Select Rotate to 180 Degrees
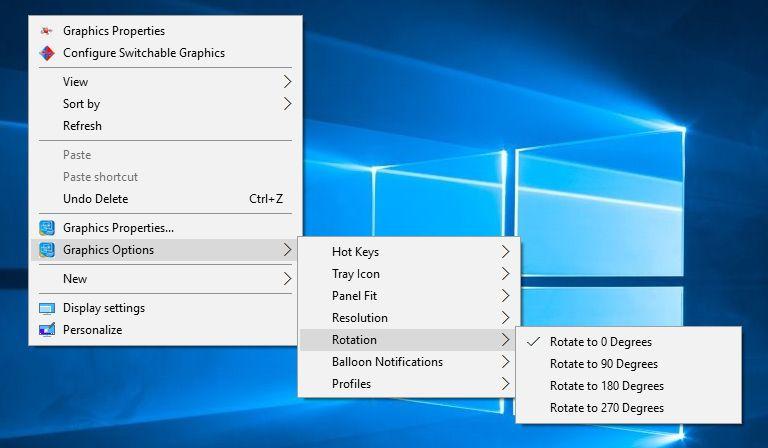Screen dimensions: 768x448 (x=628, y=386)
